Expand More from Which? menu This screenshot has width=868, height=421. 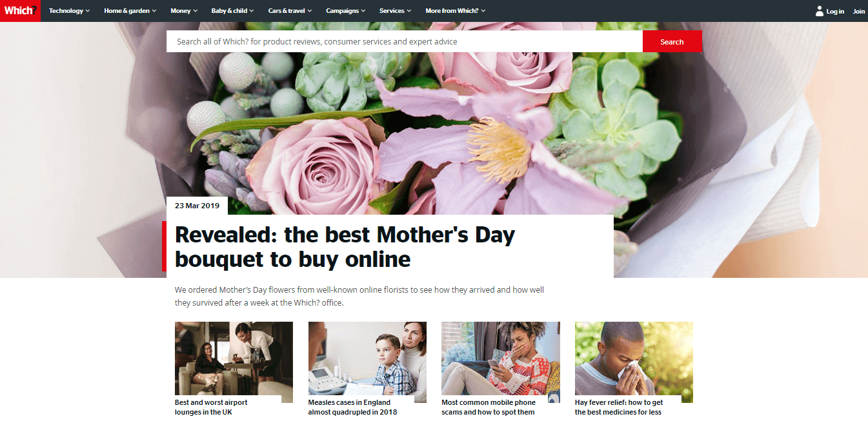pos(455,11)
